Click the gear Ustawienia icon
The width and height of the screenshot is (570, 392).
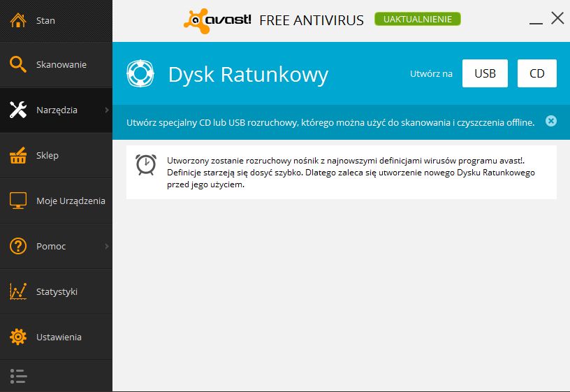[x=18, y=337]
